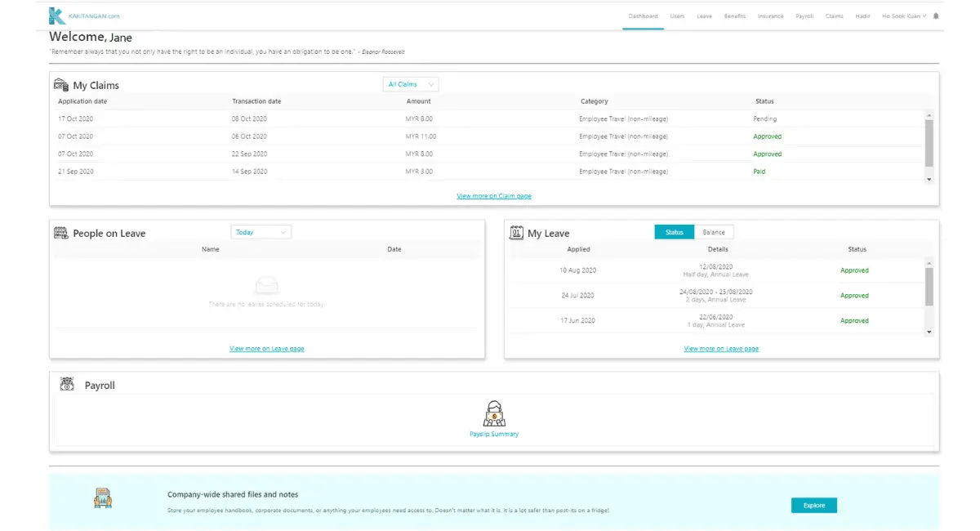Go to the Benefits tab

point(734,16)
